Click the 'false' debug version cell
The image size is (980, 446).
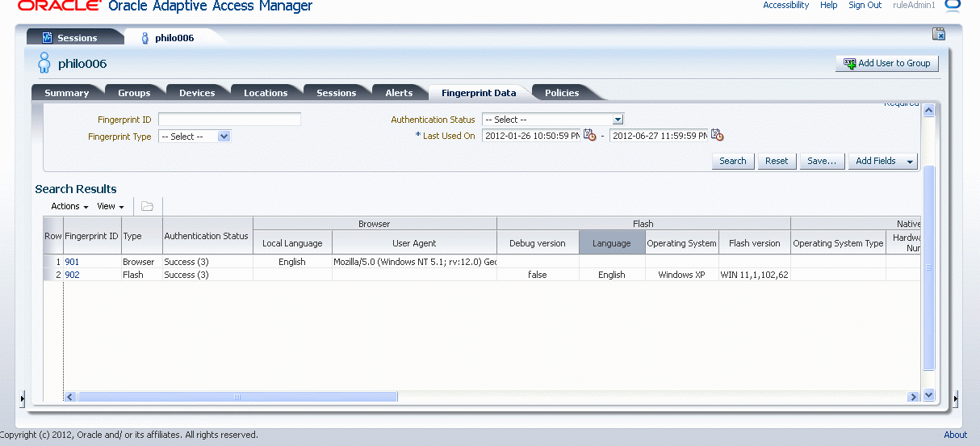click(x=538, y=275)
